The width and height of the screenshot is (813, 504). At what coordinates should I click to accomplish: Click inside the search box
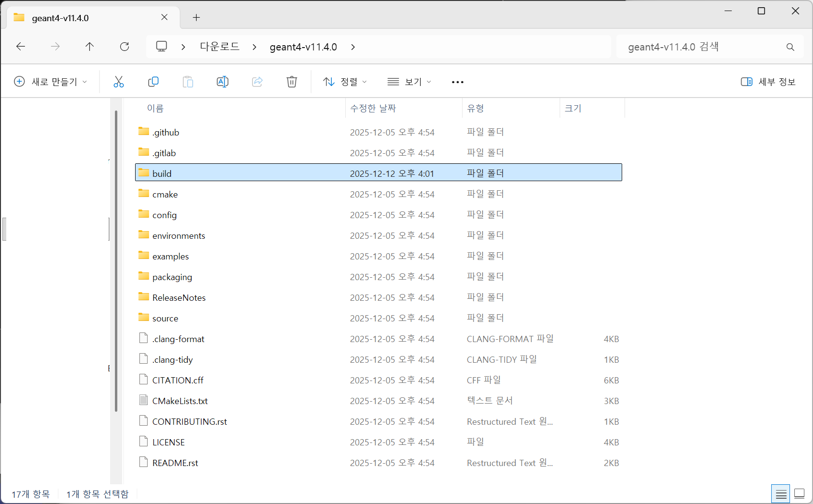[x=697, y=46]
